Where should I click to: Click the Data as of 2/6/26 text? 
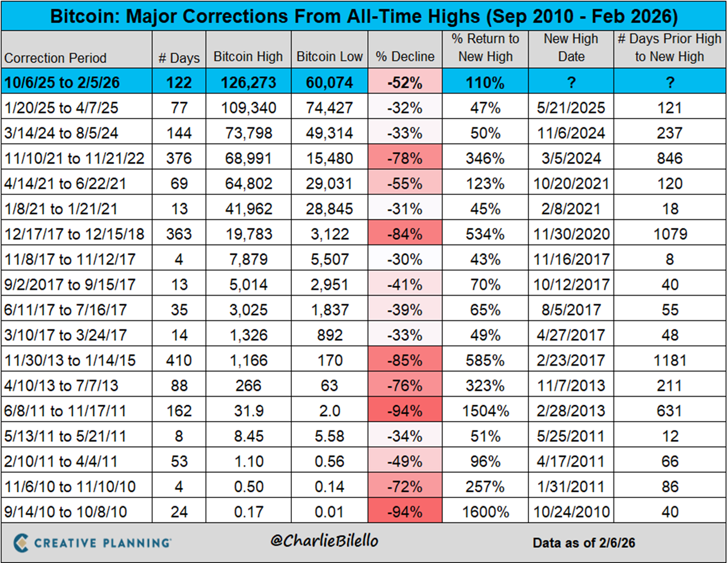pyautogui.click(x=584, y=542)
